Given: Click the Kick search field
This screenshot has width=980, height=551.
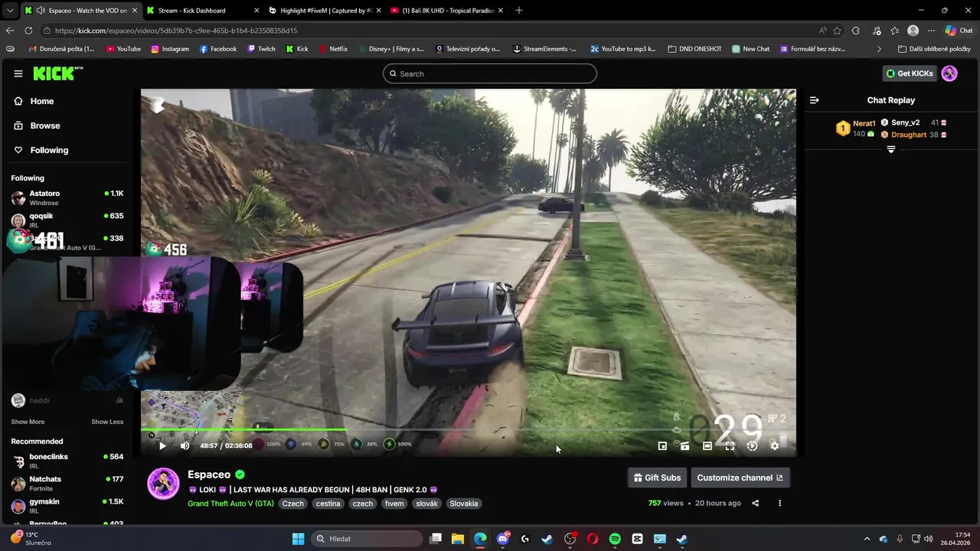Looking at the screenshot, I should coord(490,73).
